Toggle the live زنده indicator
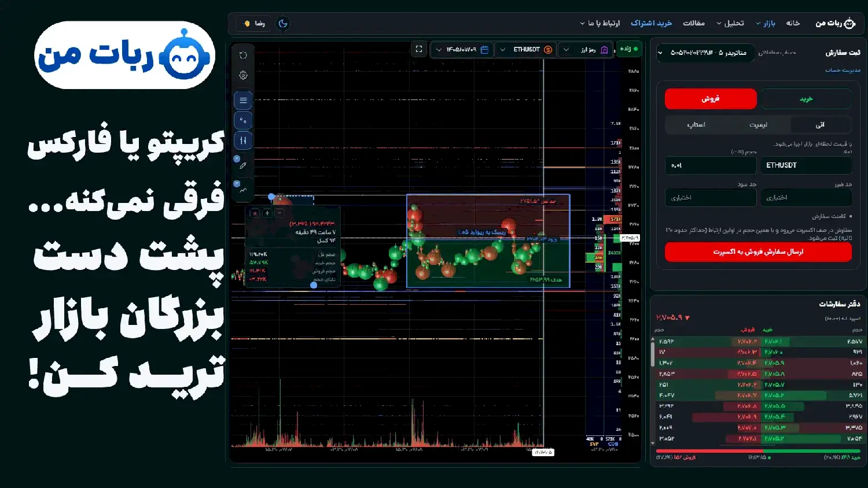 point(628,49)
